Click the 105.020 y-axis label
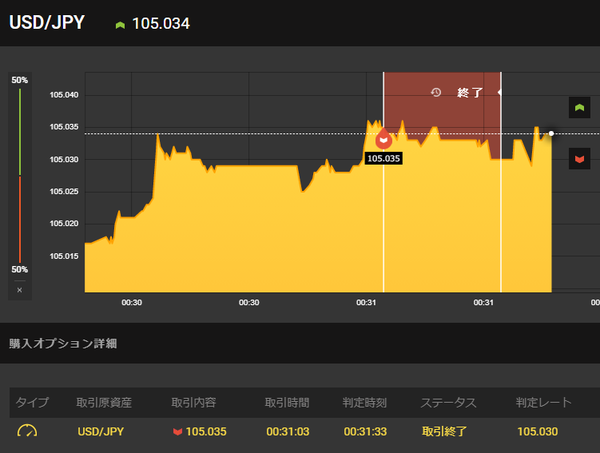The image size is (600, 453). pyautogui.click(x=64, y=223)
